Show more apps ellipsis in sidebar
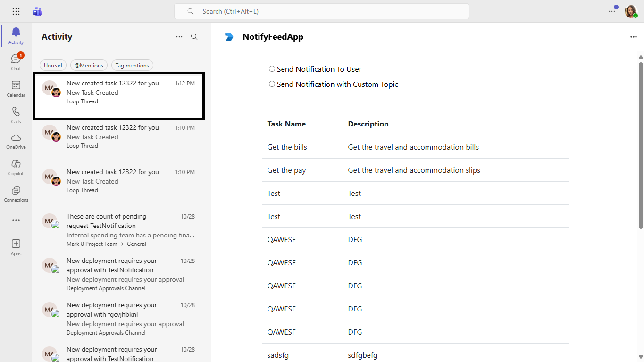 click(16, 220)
